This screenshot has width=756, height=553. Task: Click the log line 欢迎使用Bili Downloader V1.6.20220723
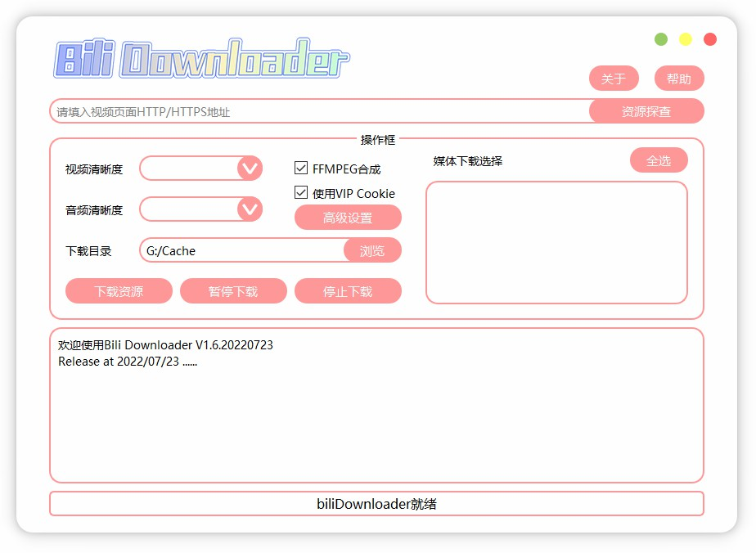(x=165, y=345)
